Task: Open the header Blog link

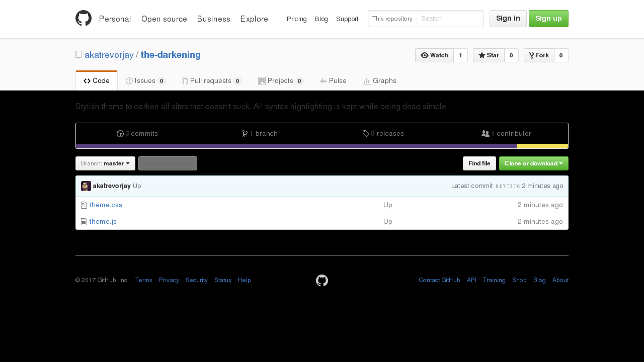Action: point(321,19)
